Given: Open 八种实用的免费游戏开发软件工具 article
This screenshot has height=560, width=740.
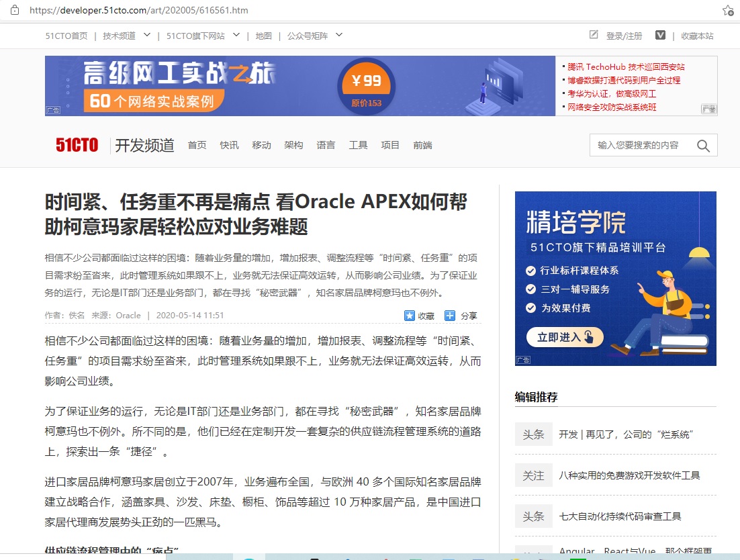Looking at the screenshot, I should [629, 475].
